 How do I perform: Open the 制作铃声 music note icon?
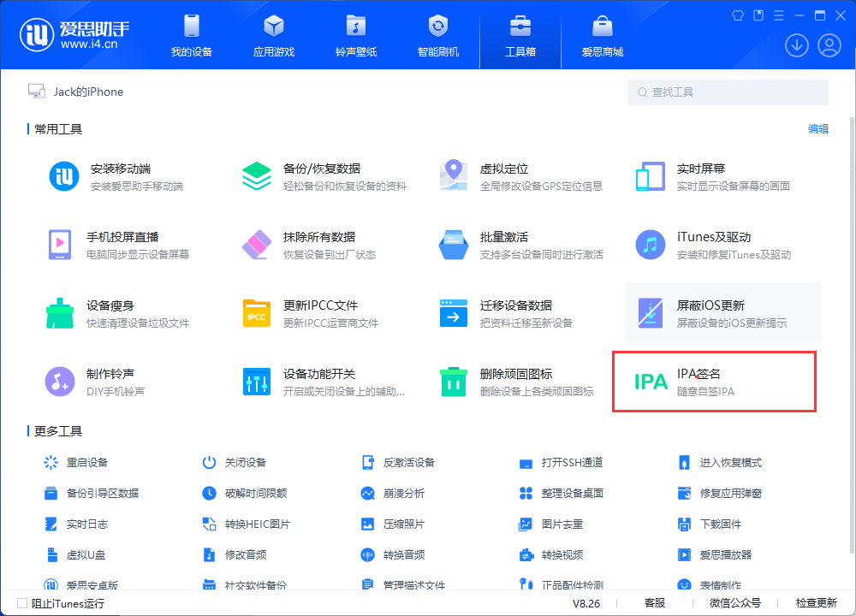tap(60, 382)
